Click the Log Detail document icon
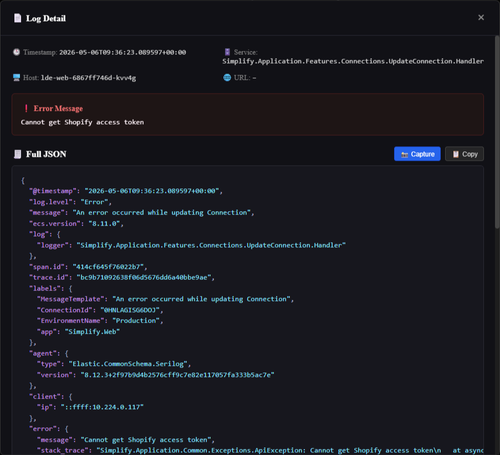The width and height of the screenshot is (500, 455). [x=17, y=18]
